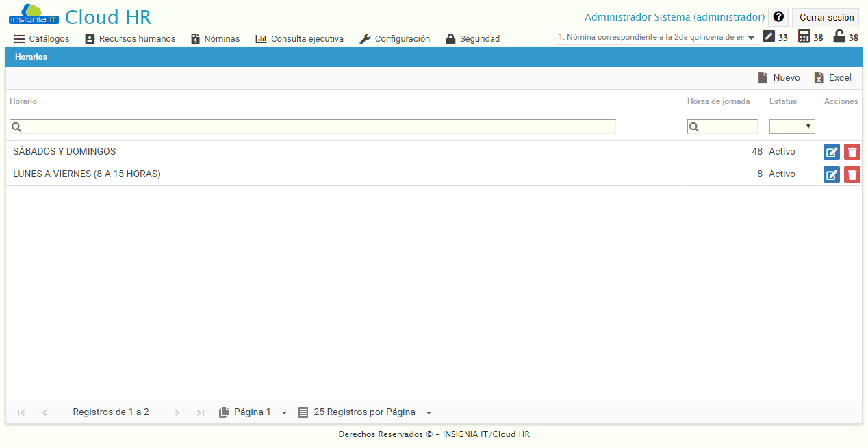Open the Nóminas menu
This screenshot has height=448, width=868.
(215, 38)
